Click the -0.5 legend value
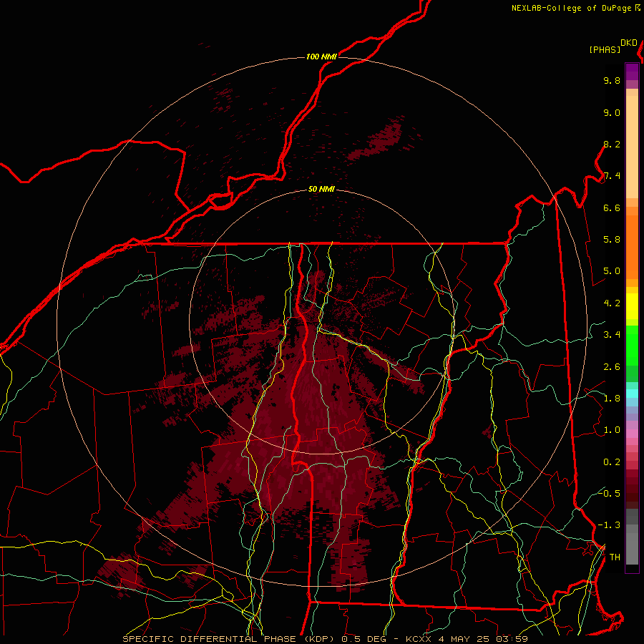The height and width of the screenshot is (644, 644). pos(609,494)
